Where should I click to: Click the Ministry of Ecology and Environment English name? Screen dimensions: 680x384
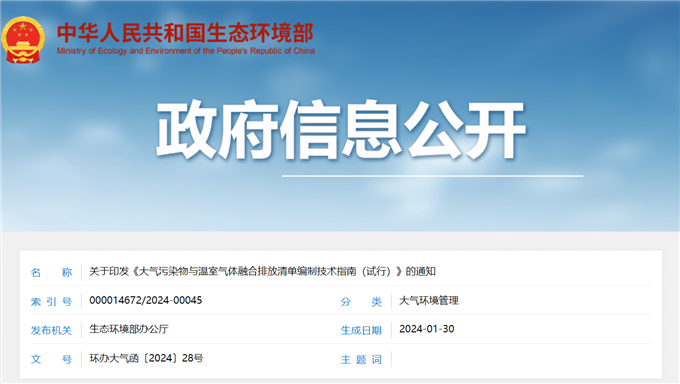[x=186, y=51]
